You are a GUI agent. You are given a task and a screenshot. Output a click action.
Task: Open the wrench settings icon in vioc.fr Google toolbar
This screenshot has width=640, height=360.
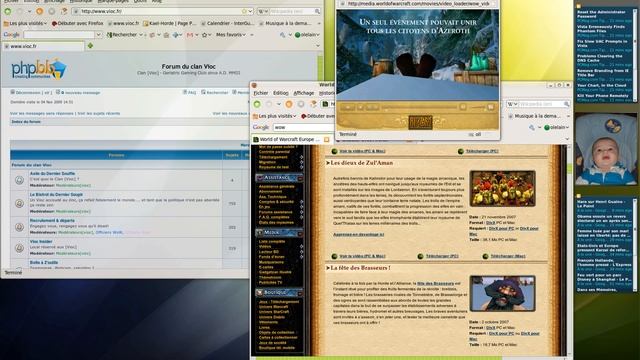(282, 35)
